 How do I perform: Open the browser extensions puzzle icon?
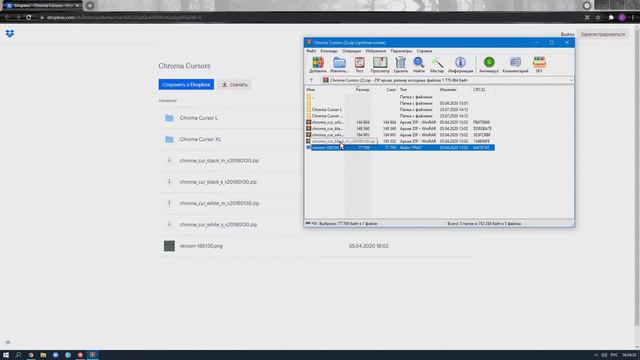pyautogui.click(x=611, y=18)
